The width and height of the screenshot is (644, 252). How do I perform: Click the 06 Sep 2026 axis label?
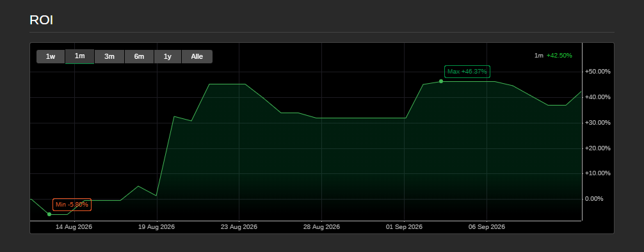[487, 226]
